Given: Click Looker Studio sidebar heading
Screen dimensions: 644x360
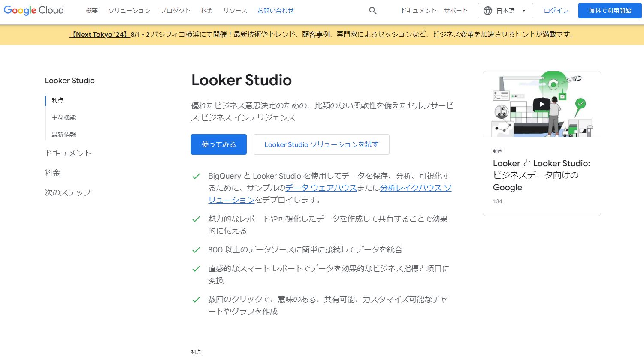Looking at the screenshot, I should click(x=70, y=81).
